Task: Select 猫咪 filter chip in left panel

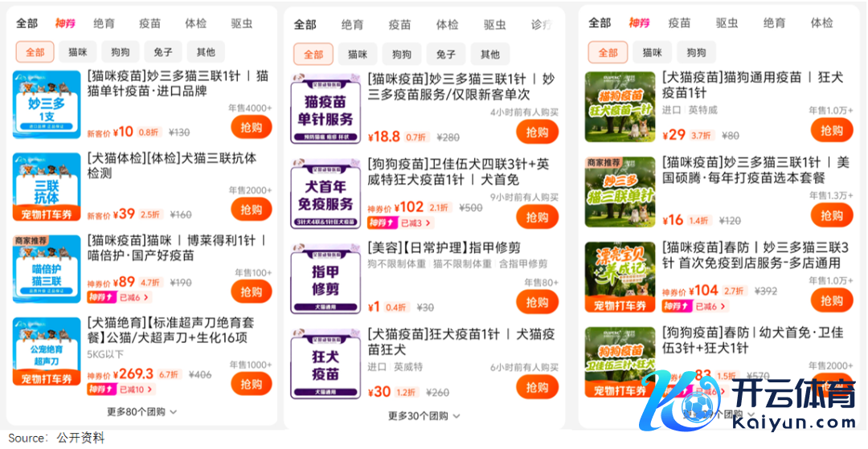Action: (78, 52)
